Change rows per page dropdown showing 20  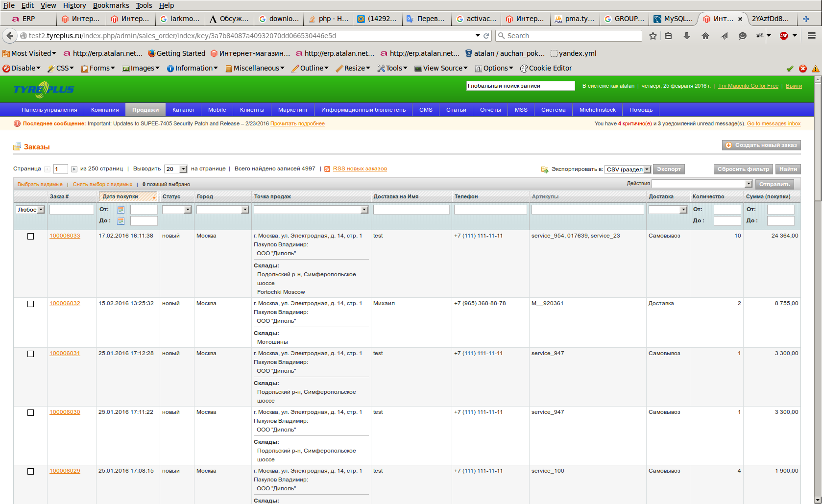pyautogui.click(x=176, y=169)
